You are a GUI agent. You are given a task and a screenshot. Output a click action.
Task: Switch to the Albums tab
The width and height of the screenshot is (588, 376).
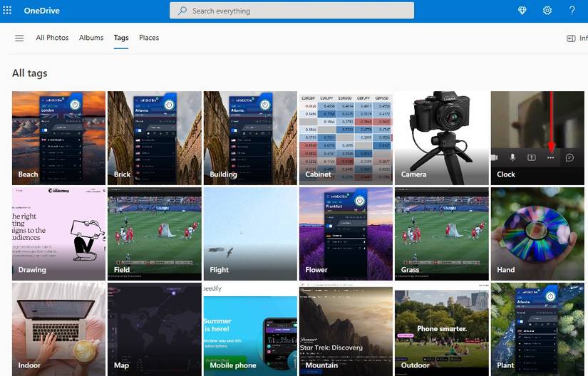pos(91,38)
